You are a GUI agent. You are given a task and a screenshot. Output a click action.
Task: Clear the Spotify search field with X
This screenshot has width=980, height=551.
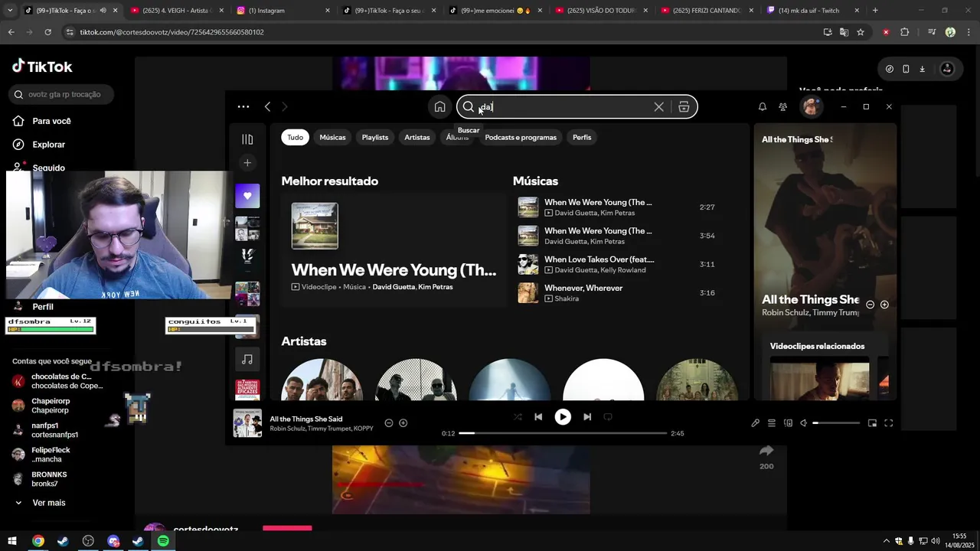point(658,107)
